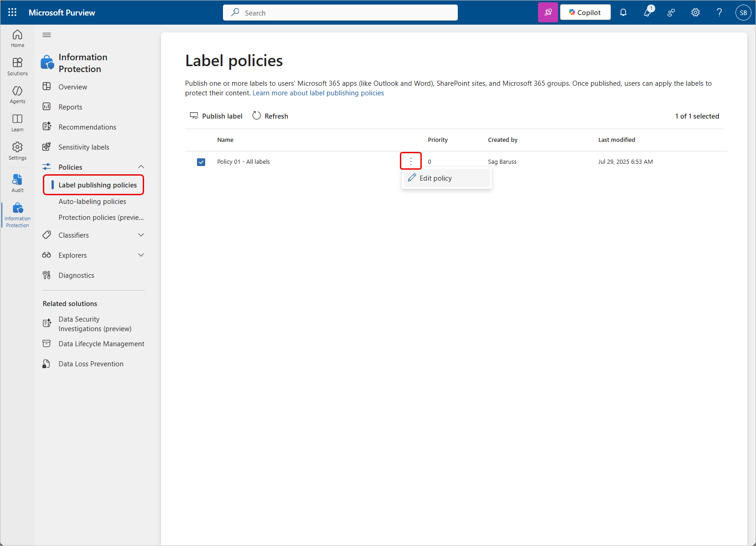Click the Information Protection sidebar icon
Screen dimensions: 756x546
[17, 213]
